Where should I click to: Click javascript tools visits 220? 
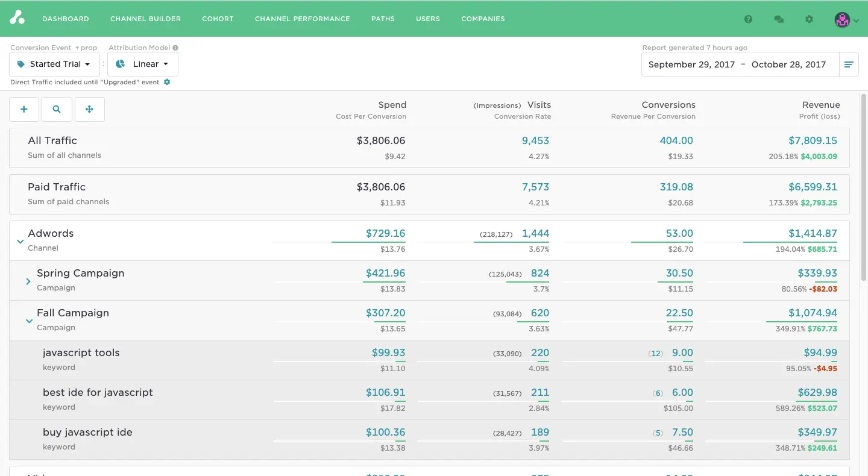coord(540,352)
